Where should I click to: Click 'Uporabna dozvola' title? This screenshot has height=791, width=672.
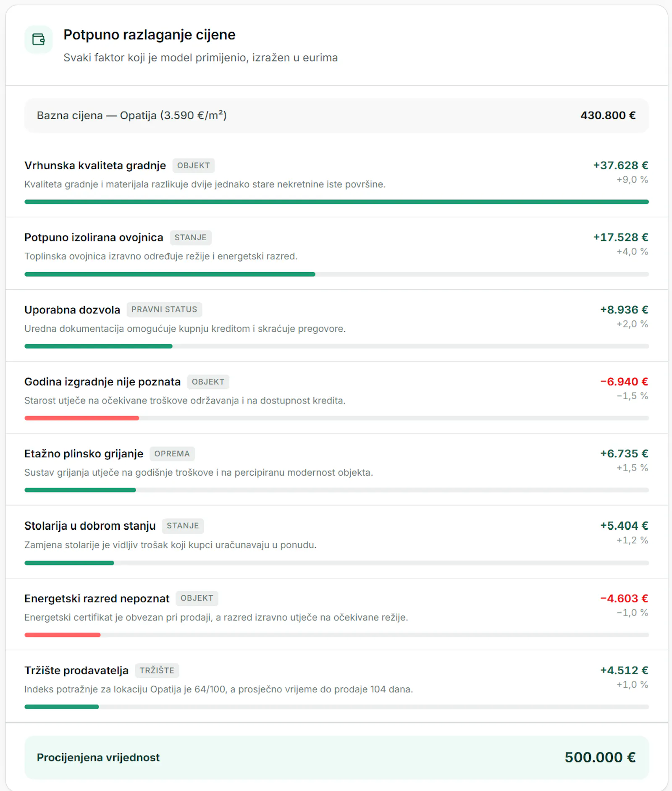click(x=72, y=310)
